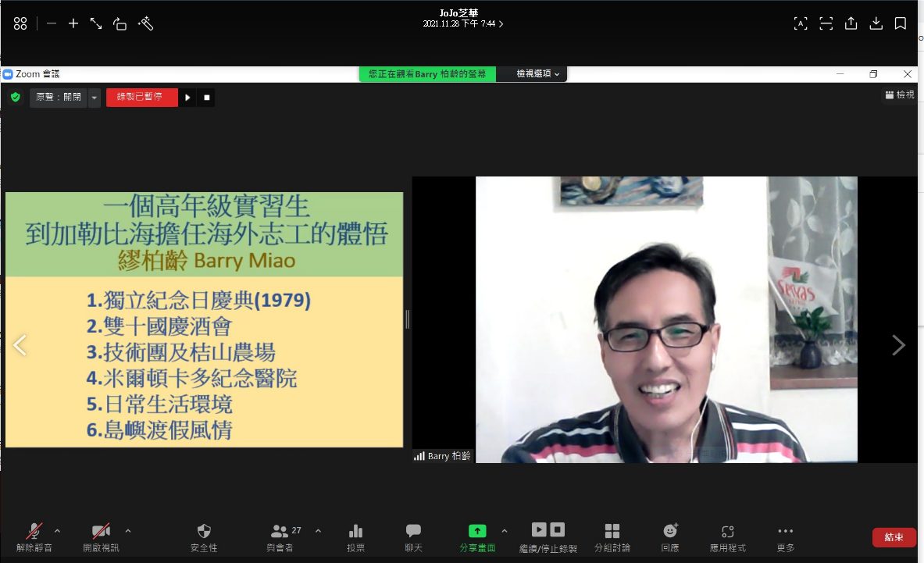This screenshot has width=924, height=563.
Task: Click slide item 1.獨立紀念日慶典(1979)
Action: pos(198,301)
